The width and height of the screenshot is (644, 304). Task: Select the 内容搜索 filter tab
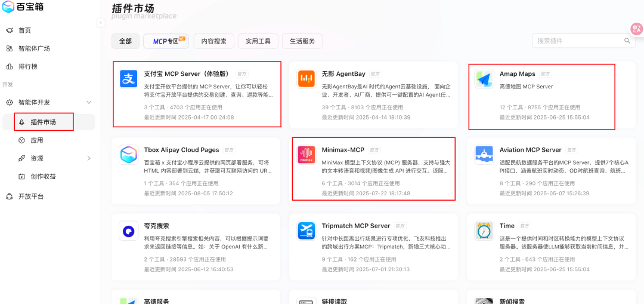(x=213, y=41)
